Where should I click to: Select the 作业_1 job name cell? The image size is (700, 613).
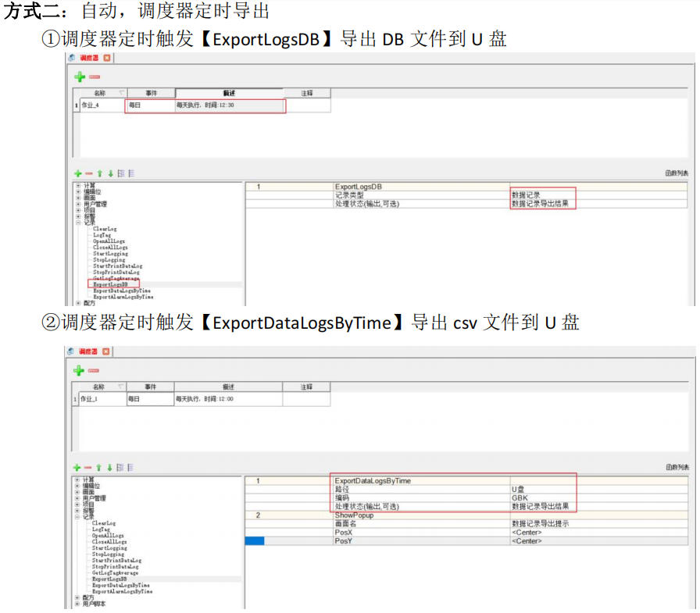103,399
